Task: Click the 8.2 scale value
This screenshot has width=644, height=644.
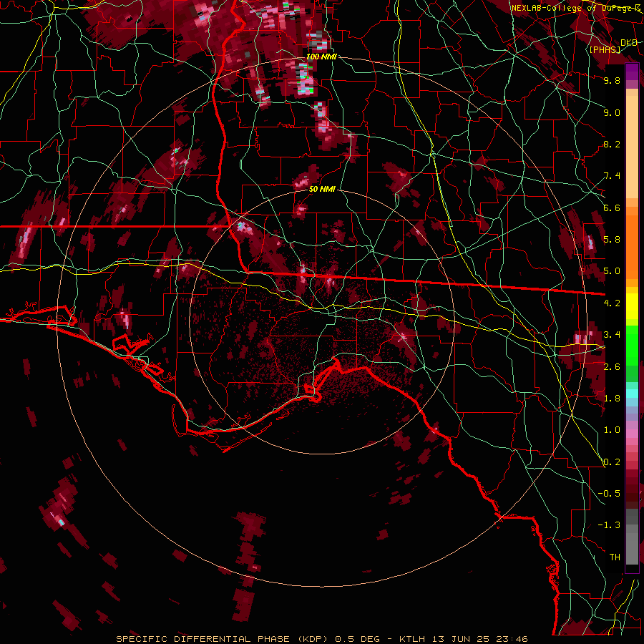Action: click(x=612, y=144)
